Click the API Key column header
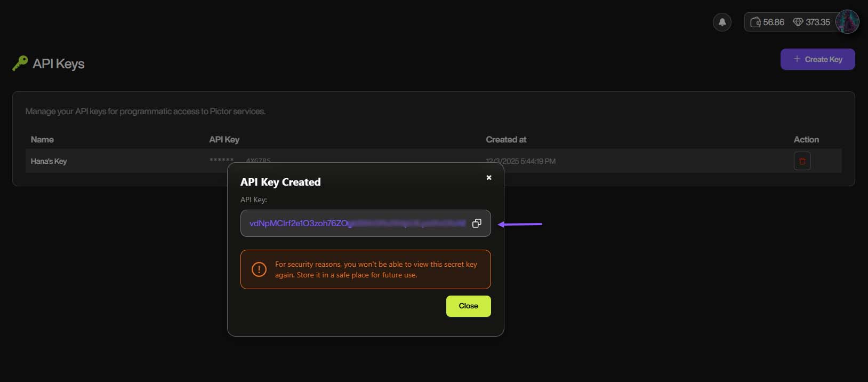The image size is (868, 382). (224, 139)
